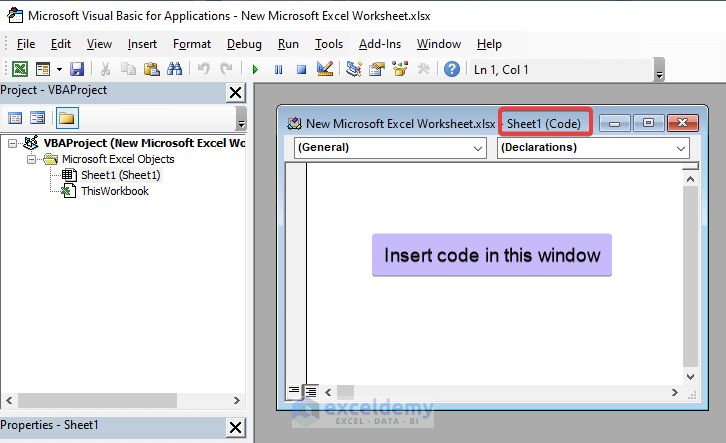The height and width of the screenshot is (443, 726).
Task: Click the Redo arrow icon
Action: click(226, 69)
